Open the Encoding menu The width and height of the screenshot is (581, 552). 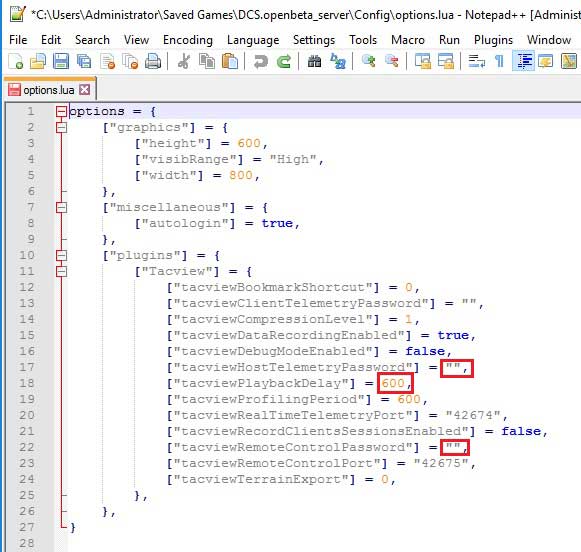pyautogui.click(x=188, y=40)
